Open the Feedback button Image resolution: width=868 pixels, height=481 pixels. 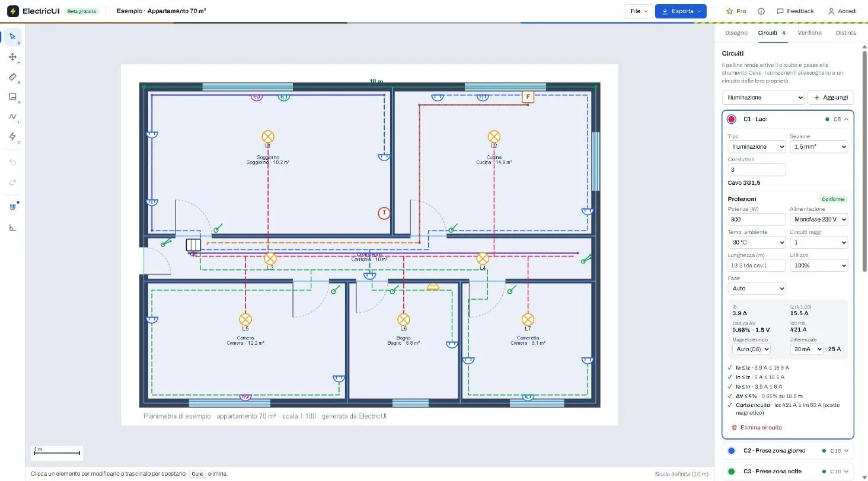point(795,11)
